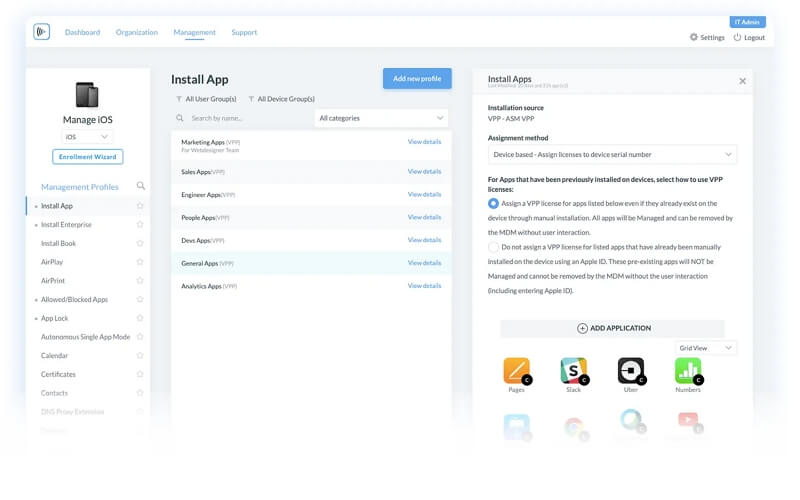Close the Install Apps panel
The image size is (800, 500).
[742, 81]
